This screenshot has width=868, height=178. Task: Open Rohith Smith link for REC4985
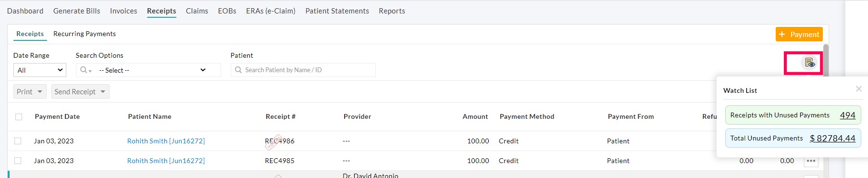click(x=166, y=161)
